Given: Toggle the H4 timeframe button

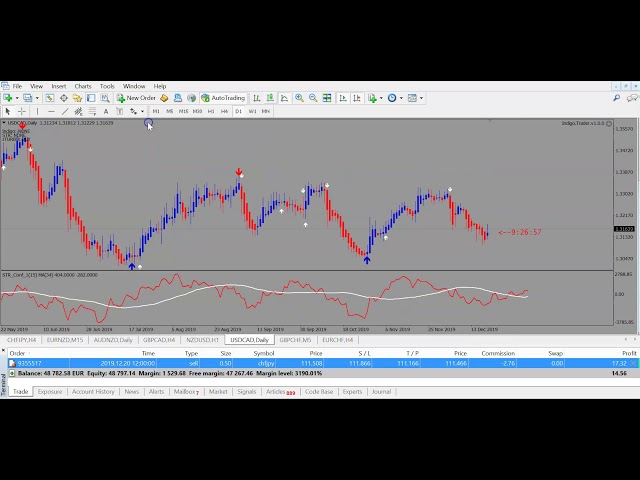Looking at the screenshot, I should coord(224,111).
